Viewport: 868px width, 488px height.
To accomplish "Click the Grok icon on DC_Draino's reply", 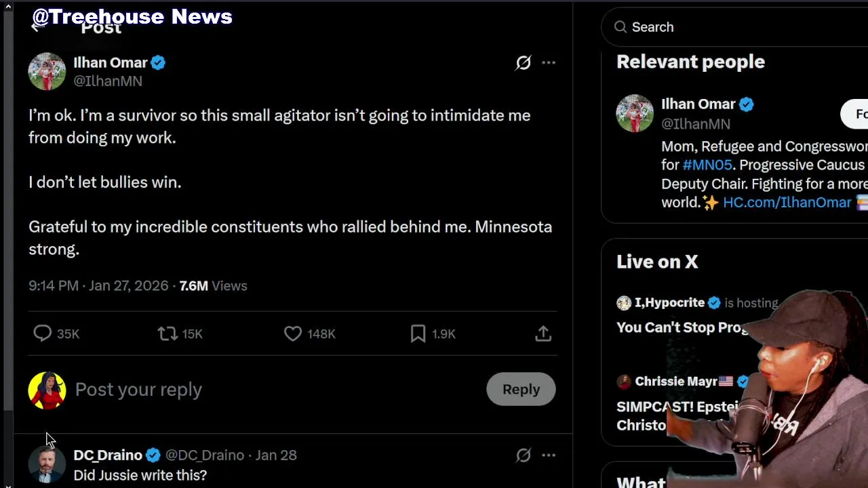I will [x=523, y=455].
